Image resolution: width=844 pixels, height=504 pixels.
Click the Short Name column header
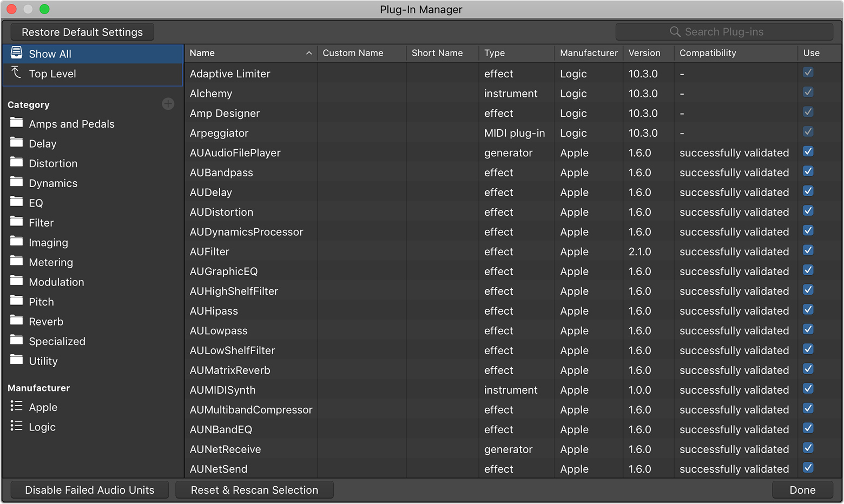coord(443,53)
